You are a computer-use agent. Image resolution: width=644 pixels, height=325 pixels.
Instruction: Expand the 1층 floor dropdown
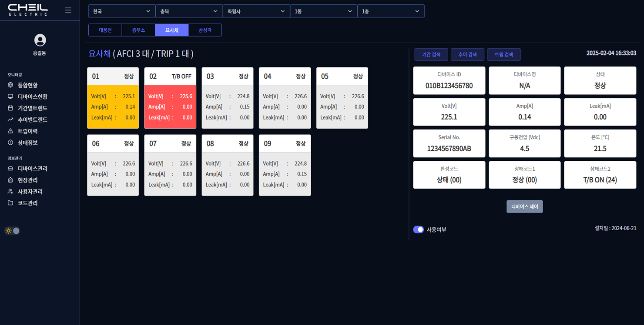pyautogui.click(x=390, y=11)
